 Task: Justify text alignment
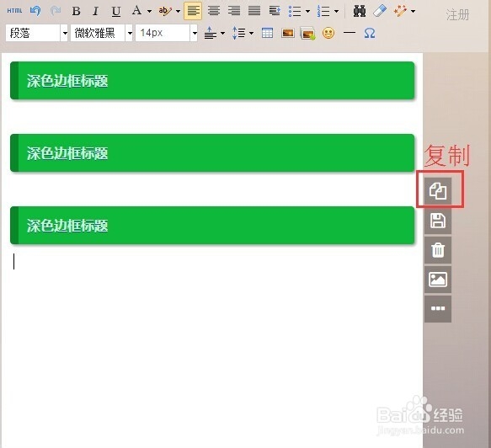tap(254, 11)
